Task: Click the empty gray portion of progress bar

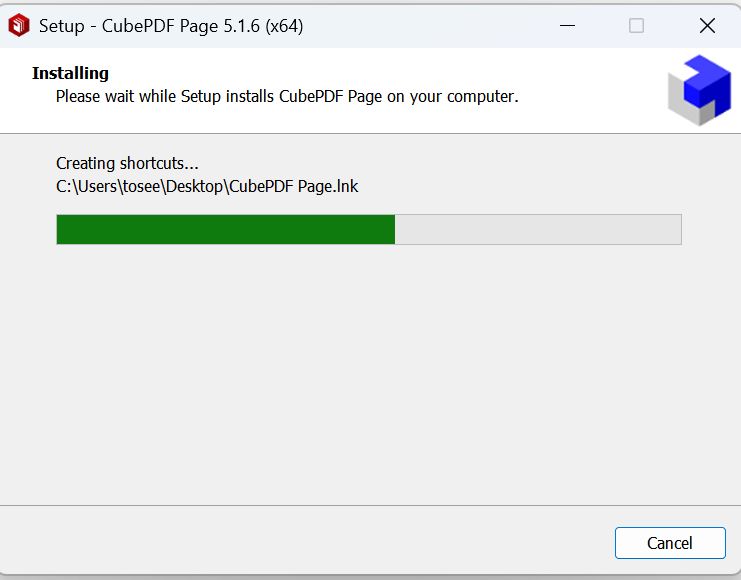Action: (538, 229)
